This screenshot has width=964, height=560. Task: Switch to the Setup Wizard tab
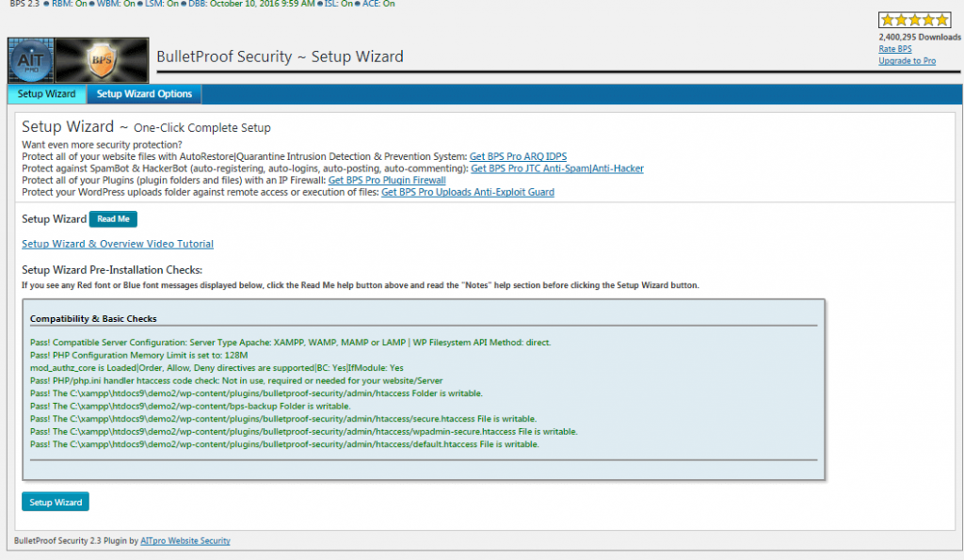point(47,94)
